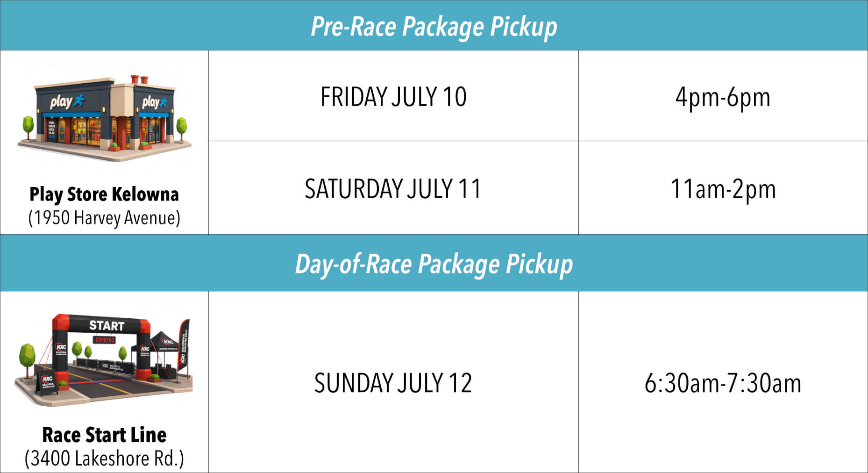The image size is (868, 473).
Task: Click the 3400 Lakeshore Rd. address
Action: point(104,459)
